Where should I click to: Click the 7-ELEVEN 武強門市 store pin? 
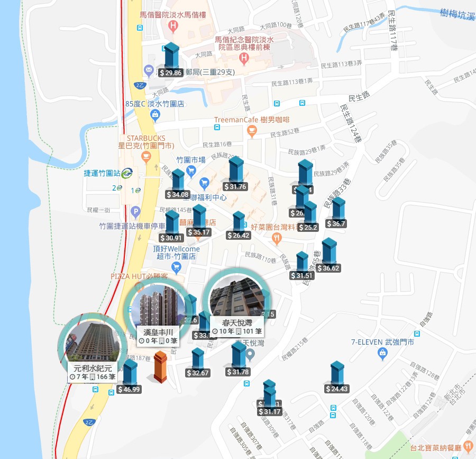(x=382, y=354)
